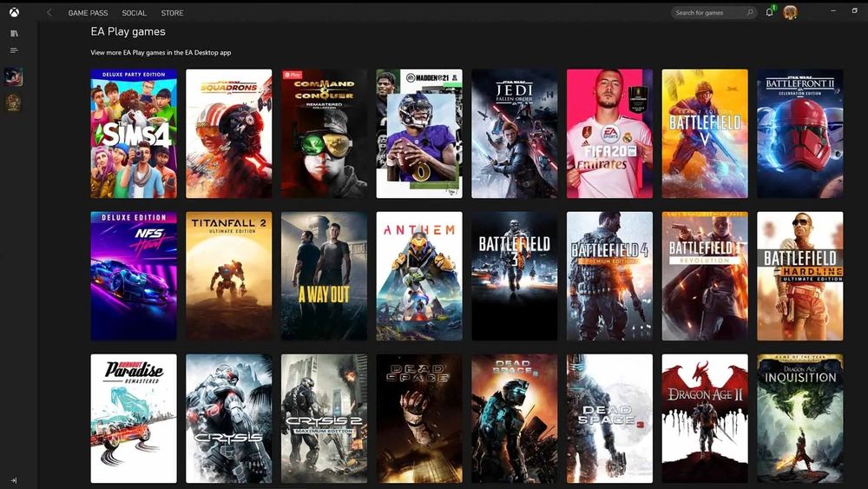Open Anthem game tile
This screenshot has height=489, width=868.
[x=419, y=276]
